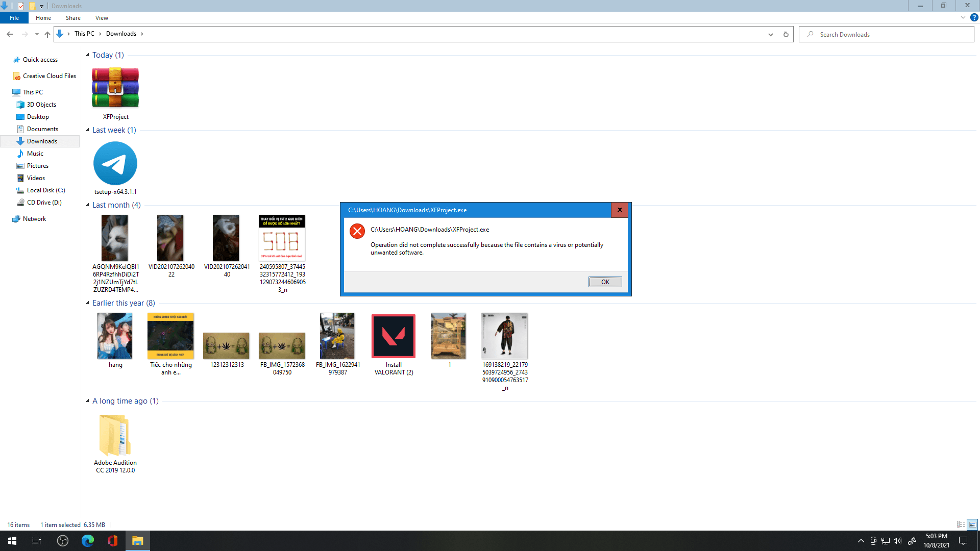
Task: Select the XFProject WinRAR archive icon
Action: pos(115,88)
